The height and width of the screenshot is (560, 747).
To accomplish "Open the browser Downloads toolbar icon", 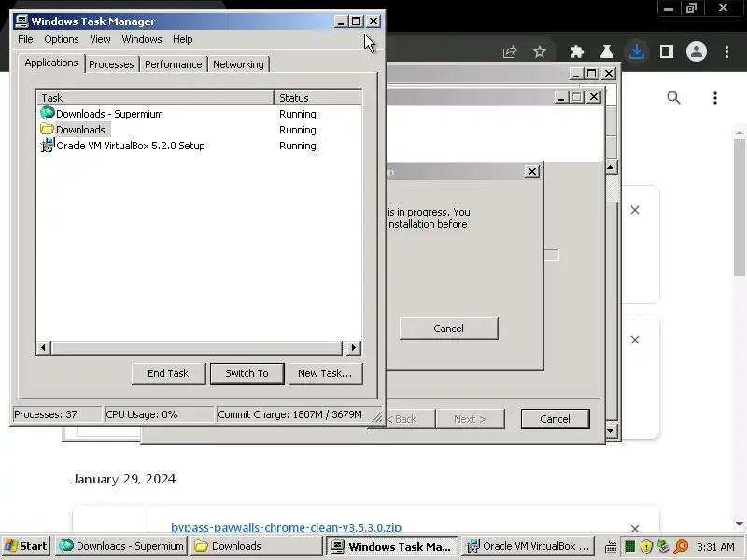I will click(637, 51).
